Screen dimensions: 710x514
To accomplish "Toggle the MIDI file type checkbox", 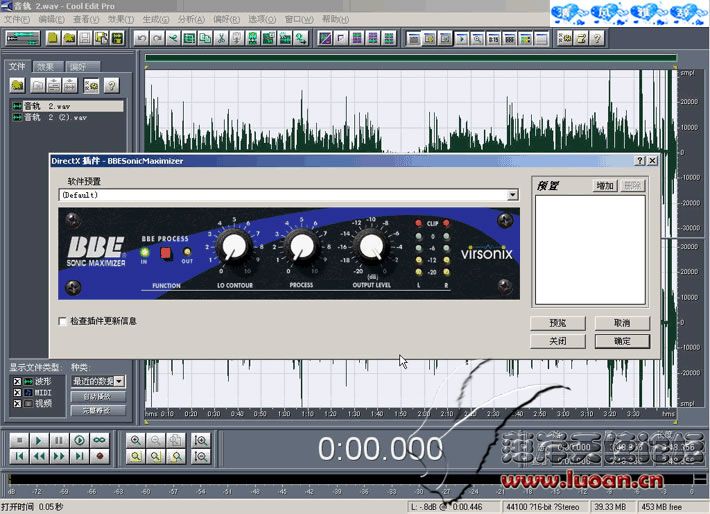I will 17,392.
